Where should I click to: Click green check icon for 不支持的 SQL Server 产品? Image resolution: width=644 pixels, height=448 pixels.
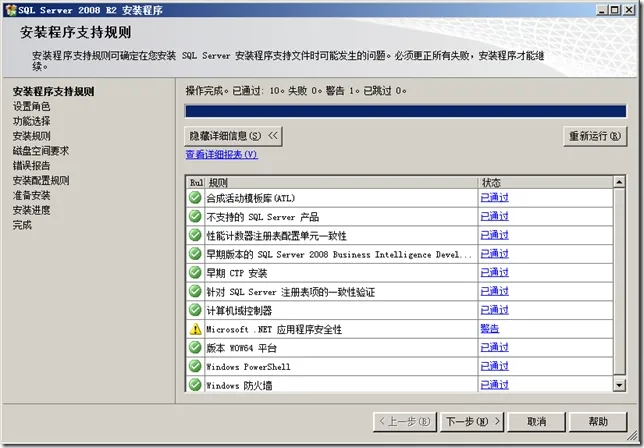195,216
